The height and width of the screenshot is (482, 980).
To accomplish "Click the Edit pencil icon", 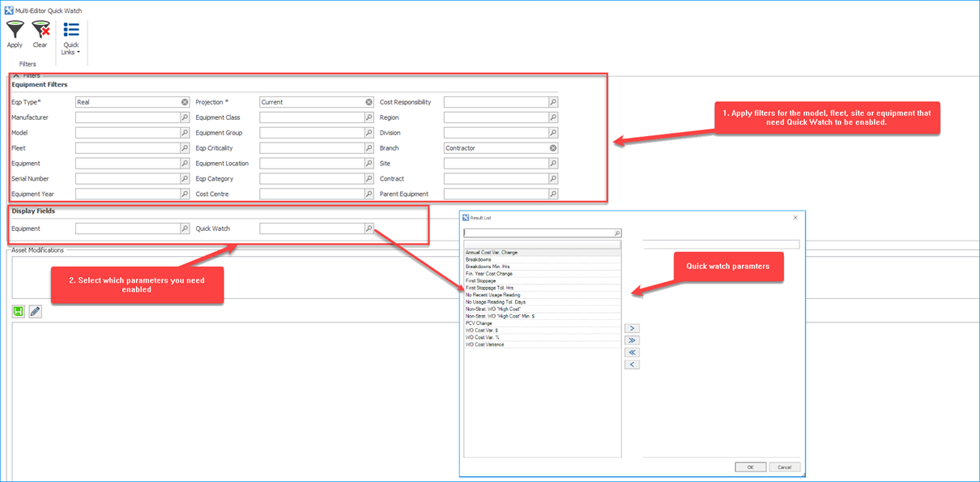I will 35,311.
